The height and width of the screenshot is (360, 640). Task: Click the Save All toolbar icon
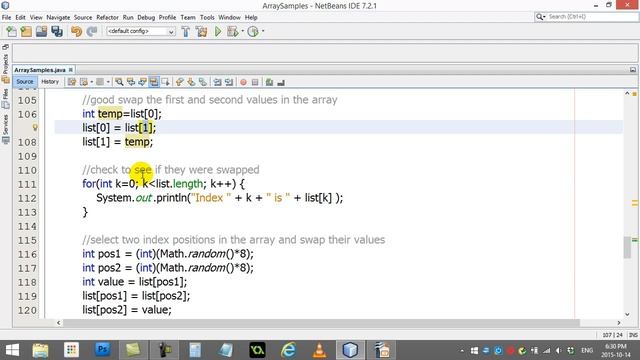(57, 31)
